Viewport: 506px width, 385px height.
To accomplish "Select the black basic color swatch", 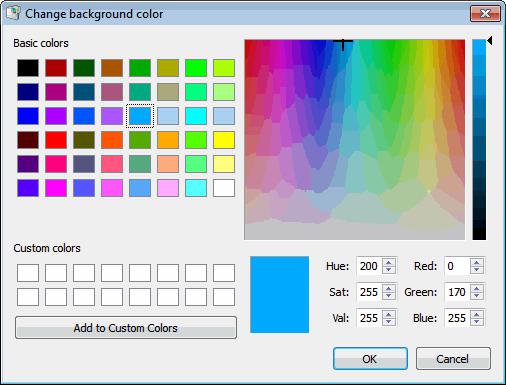I will click(x=28, y=68).
